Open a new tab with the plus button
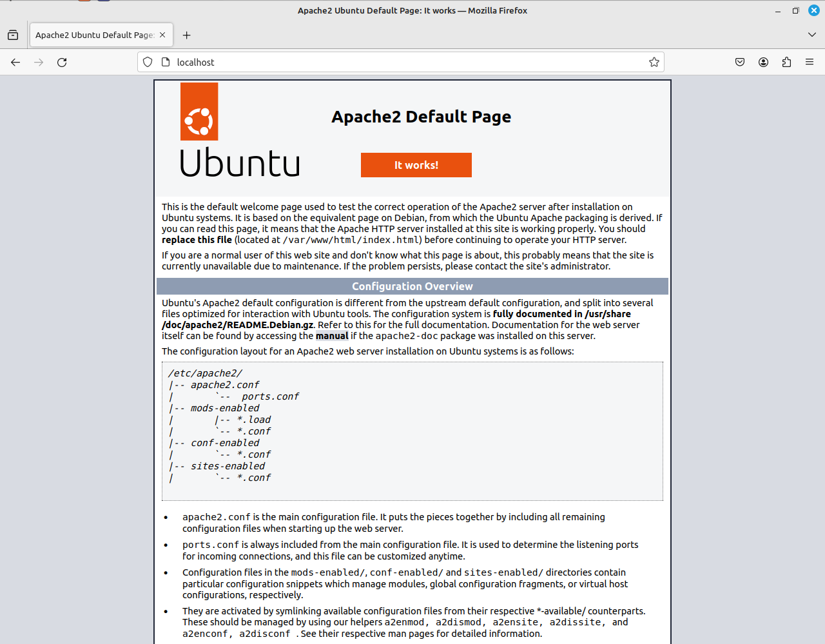Viewport: 825px width, 644px height. [186, 35]
